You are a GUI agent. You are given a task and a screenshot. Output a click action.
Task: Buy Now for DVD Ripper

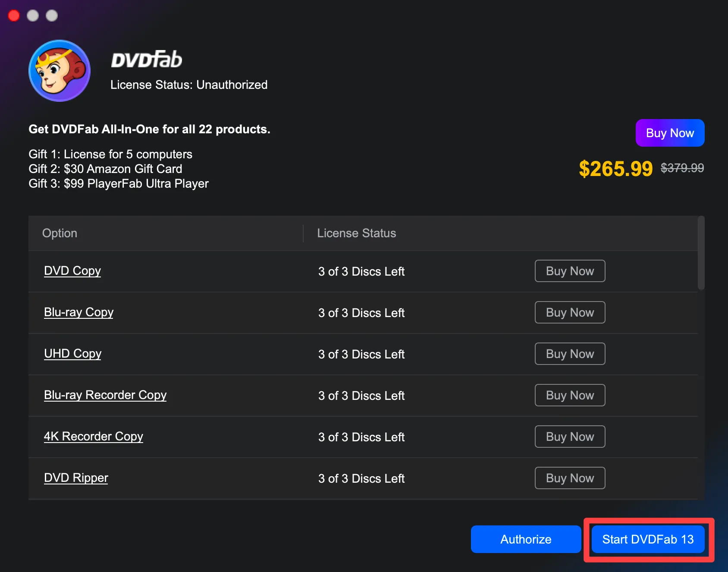point(570,478)
